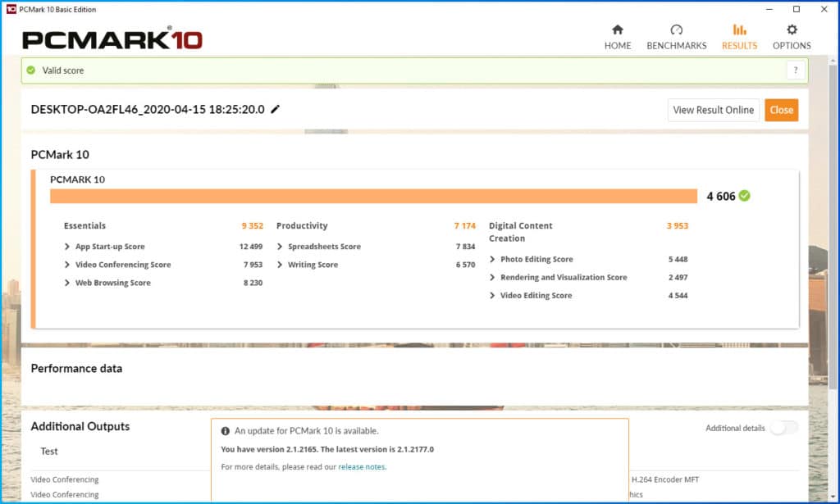The height and width of the screenshot is (504, 840).
Task: Switch to the OPTIONS tab label
Action: point(792,45)
